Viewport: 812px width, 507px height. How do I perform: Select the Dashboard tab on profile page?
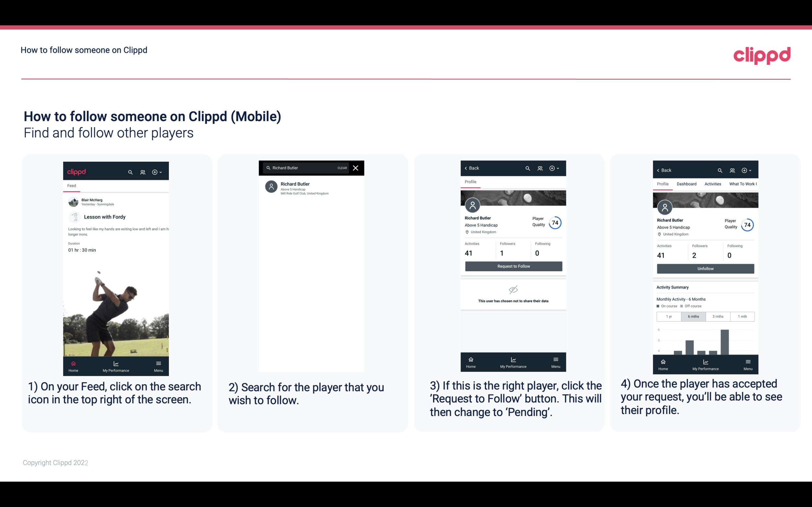pos(687,183)
